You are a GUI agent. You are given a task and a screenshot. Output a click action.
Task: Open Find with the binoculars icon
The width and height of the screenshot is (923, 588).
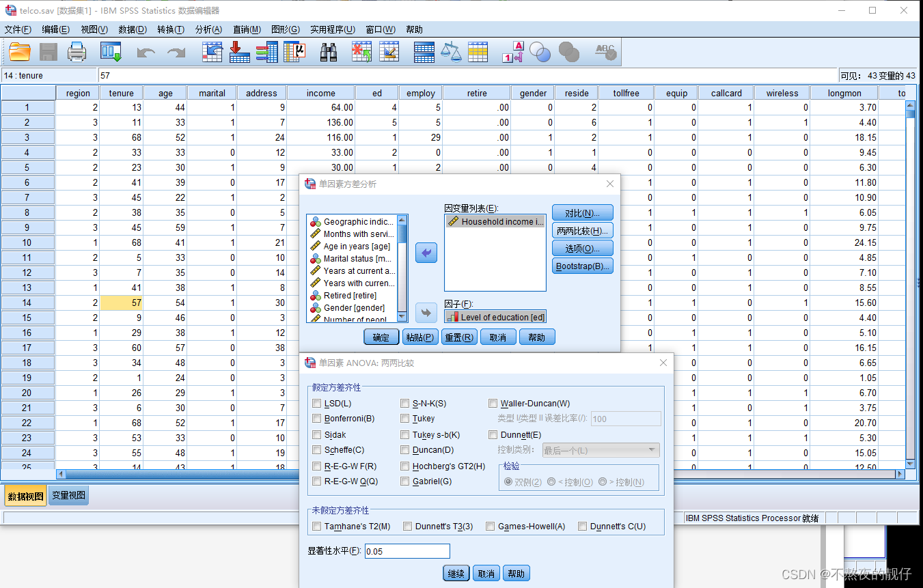coord(329,52)
